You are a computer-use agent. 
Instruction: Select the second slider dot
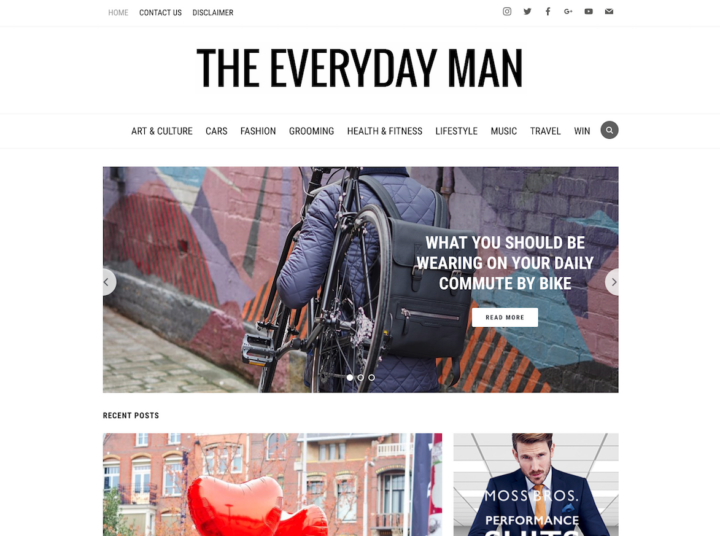[361, 378]
